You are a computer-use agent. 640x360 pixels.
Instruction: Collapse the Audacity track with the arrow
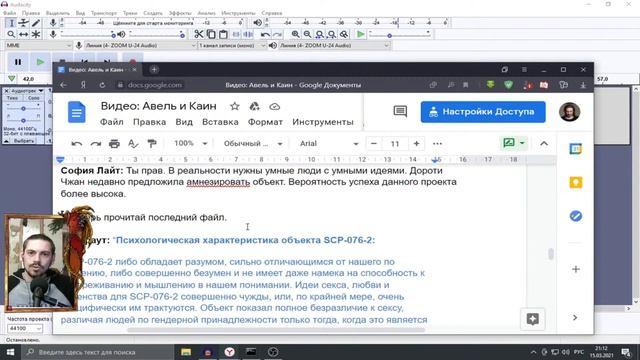click(x=7, y=141)
